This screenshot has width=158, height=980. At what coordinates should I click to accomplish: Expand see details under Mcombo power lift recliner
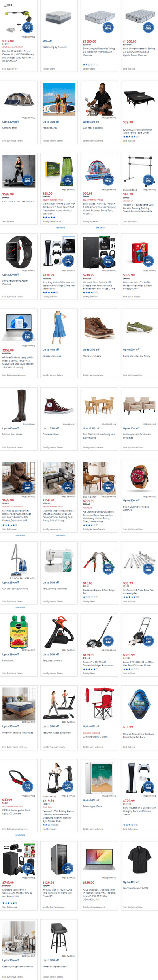click(x=20, y=535)
